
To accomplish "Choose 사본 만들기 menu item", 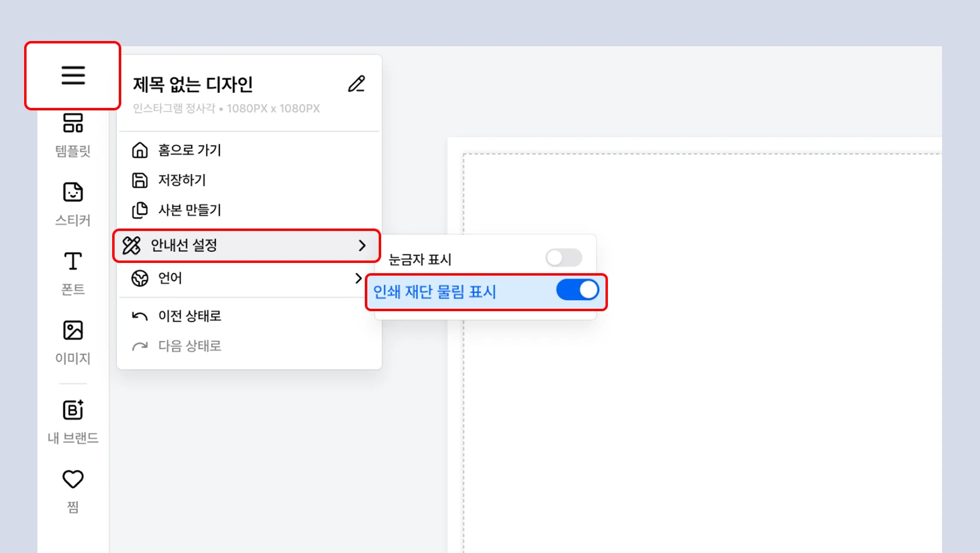I will [249, 210].
